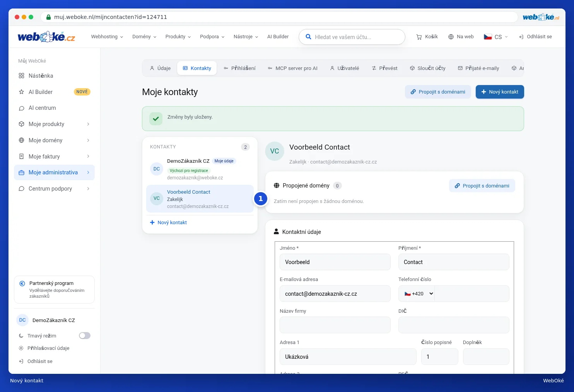This screenshot has width=574, height=392.
Task: Switch to the Přihlášení tab
Action: 240,68
